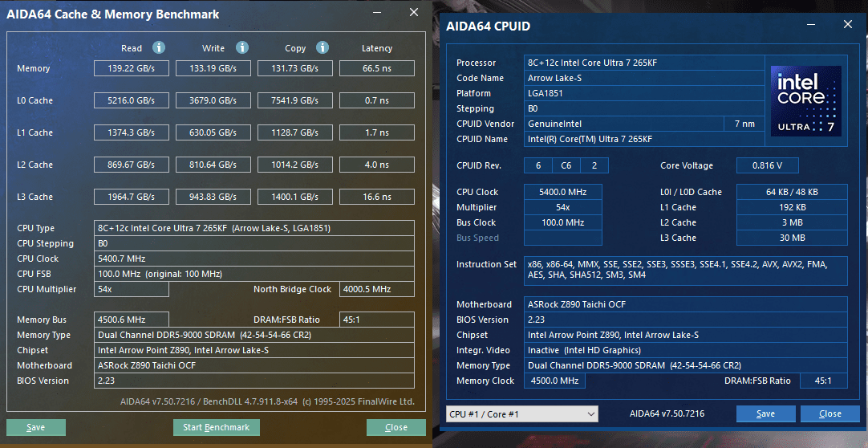Screen dimensions: 868x448
Task: Click the L0 Cache Write value 3679.0 GB/s
Action: [x=213, y=101]
